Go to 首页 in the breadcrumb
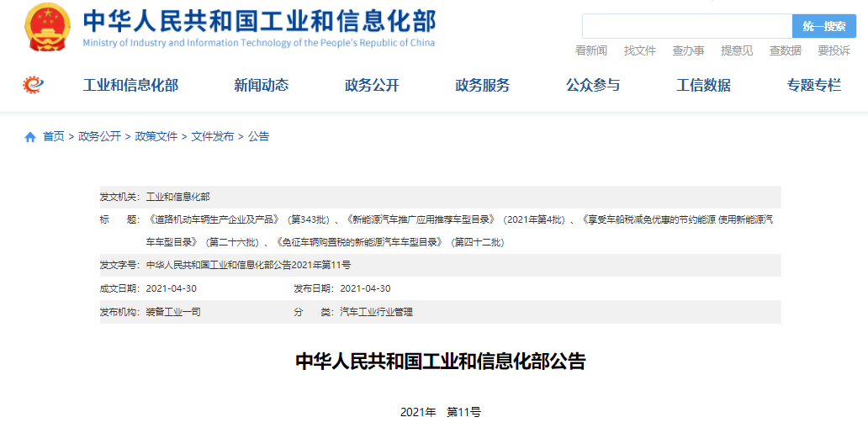The image size is (868, 433). [x=54, y=137]
